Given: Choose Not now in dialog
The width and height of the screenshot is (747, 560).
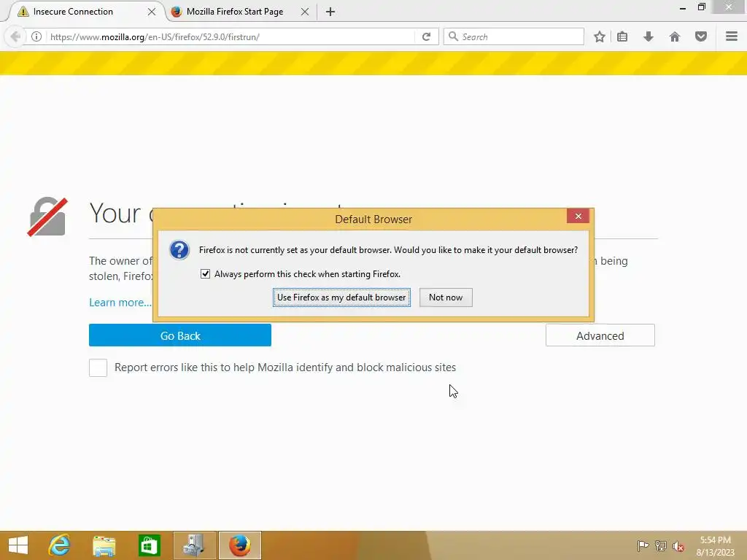Looking at the screenshot, I should [446, 297].
